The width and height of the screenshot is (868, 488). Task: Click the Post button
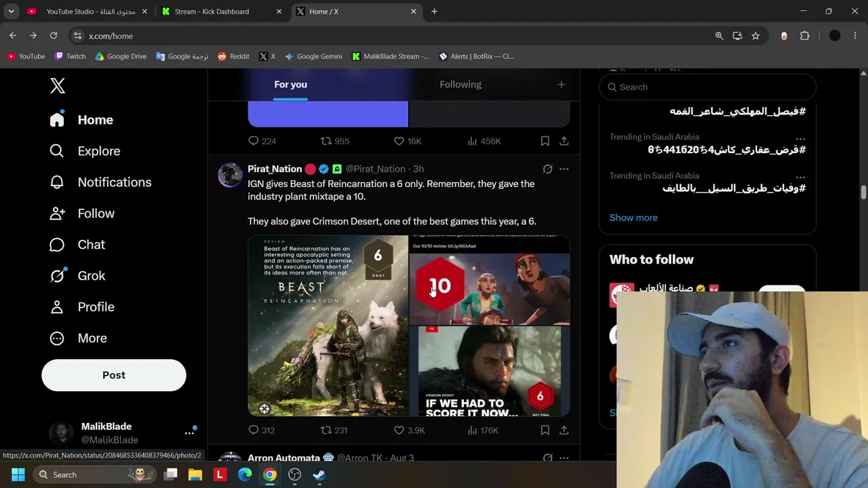coord(114,375)
